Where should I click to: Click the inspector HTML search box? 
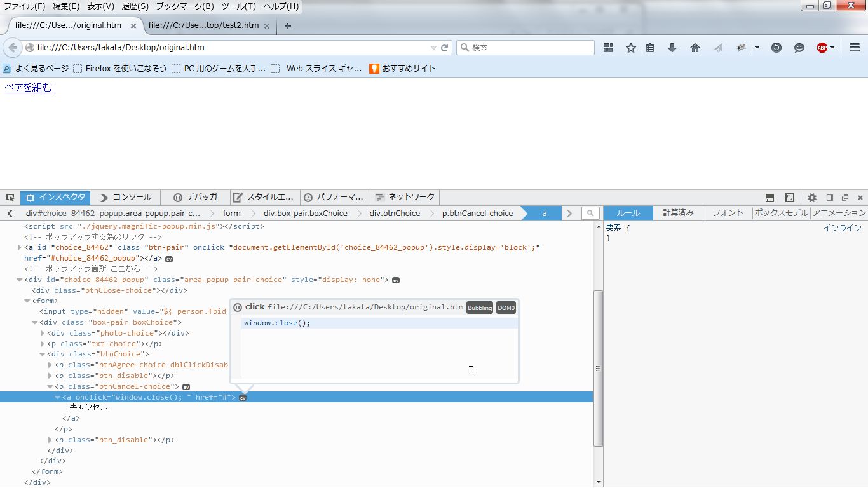tap(591, 213)
